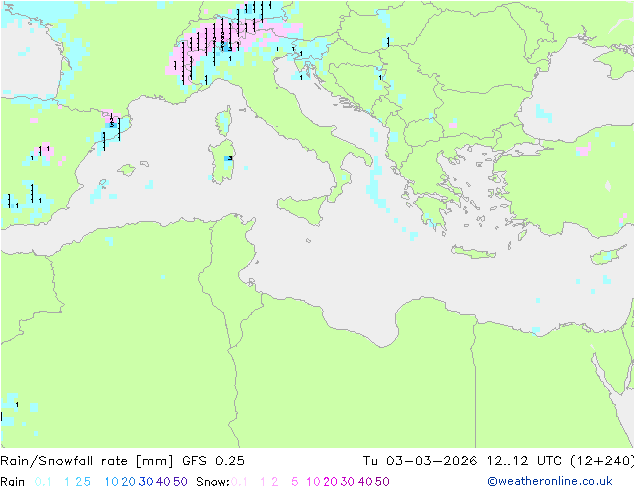Screen dimensions: 634x490
Task: Click the Rain/Snowfall rate [mm] title
Action: point(87,461)
